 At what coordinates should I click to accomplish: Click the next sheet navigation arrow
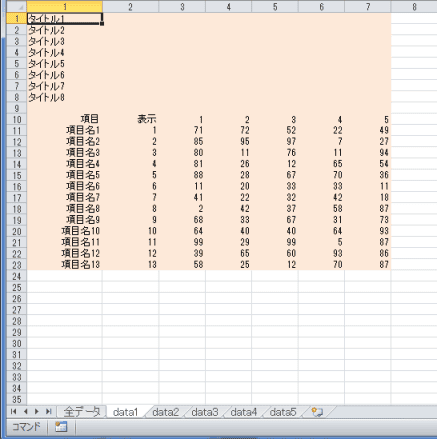(x=37, y=412)
